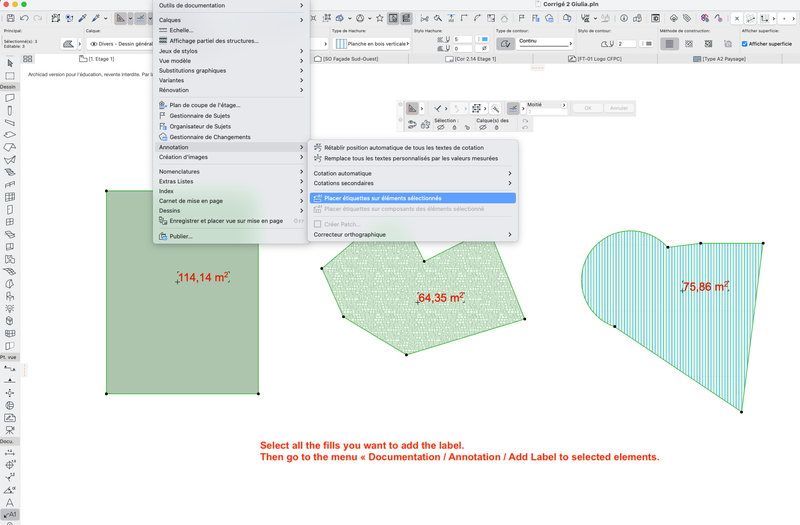Screen dimensions: 800x525
Task: Click the contour pen number field 2
Action: coord(627,44)
